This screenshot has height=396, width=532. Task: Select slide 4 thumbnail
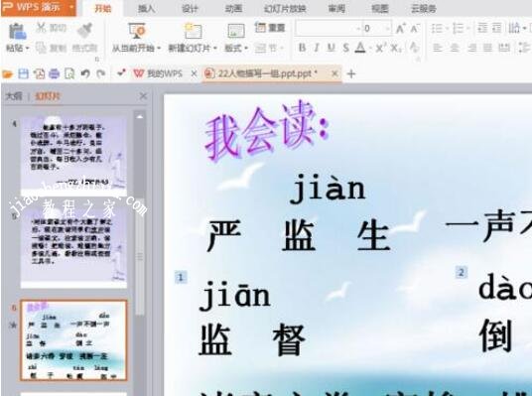pyautogui.click(x=74, y=156)
